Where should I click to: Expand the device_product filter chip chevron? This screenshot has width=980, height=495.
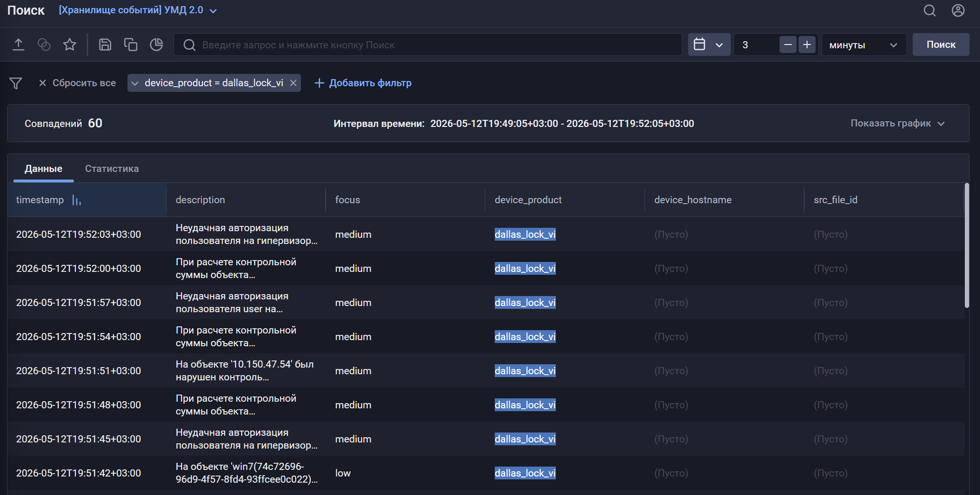point(135,83)
